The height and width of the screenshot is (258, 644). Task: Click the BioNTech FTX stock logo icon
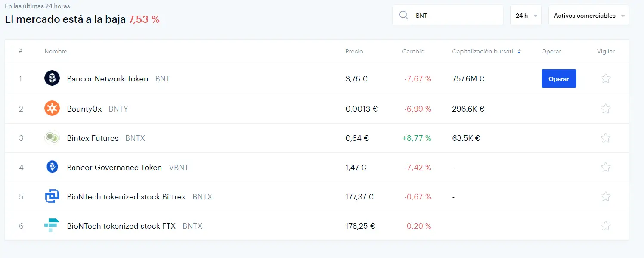(52, 226)
